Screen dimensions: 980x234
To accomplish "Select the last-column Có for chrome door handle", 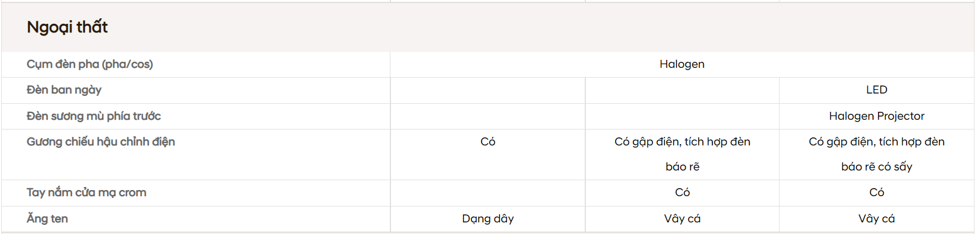I will point(877,192).
